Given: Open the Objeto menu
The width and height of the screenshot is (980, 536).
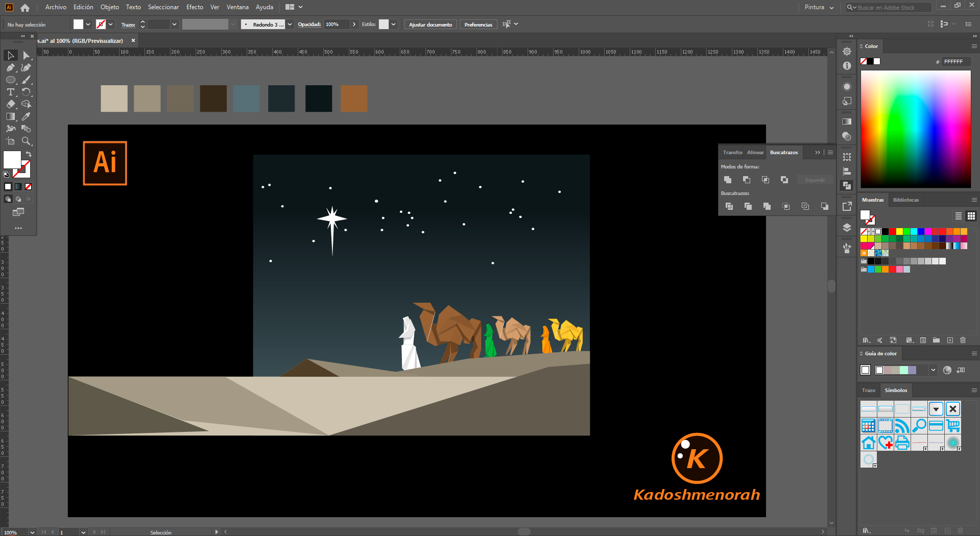Looking at the screenshot, I should coord(110,7).
